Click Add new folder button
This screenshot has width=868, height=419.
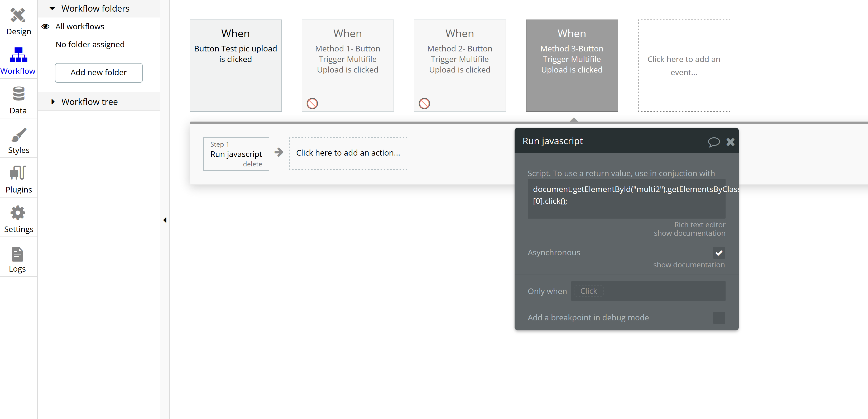(x=98, y=73)
